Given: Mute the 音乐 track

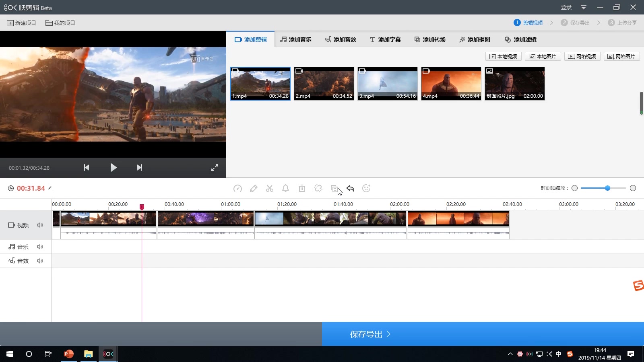Looking at the screenshot, I should 40,247.
